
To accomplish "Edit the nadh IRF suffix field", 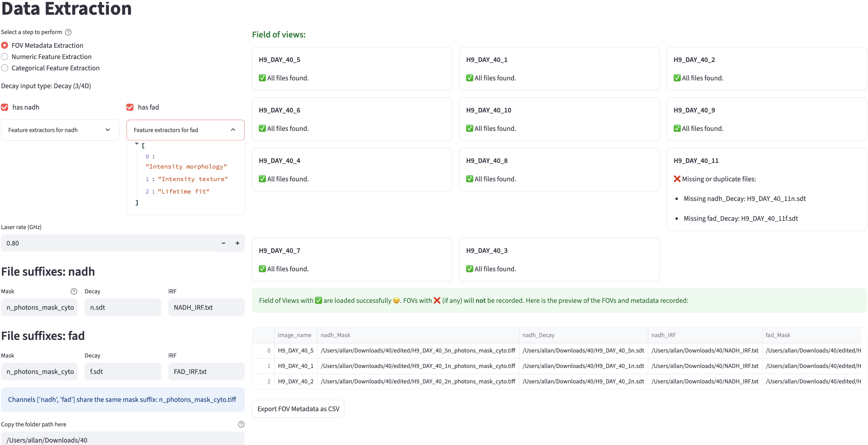I will pos(206,307).
